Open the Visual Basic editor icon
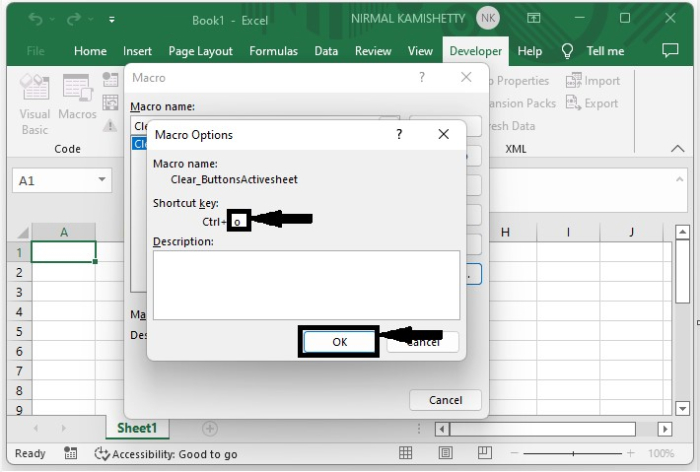 34,86
